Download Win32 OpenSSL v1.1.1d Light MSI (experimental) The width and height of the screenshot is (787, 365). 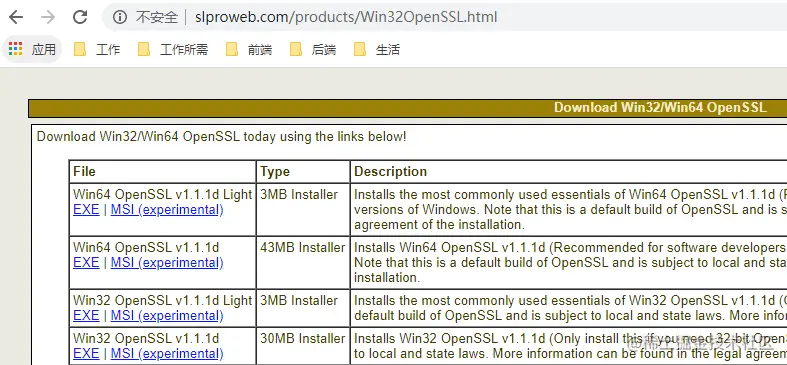pyautogui.click(x=167, y=315)
